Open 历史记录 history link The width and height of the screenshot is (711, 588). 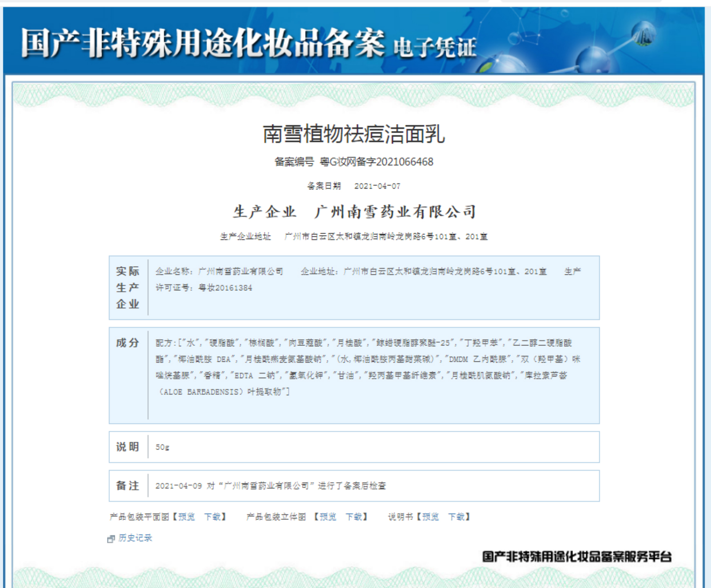pyautogui.click(x=135, y=538)
